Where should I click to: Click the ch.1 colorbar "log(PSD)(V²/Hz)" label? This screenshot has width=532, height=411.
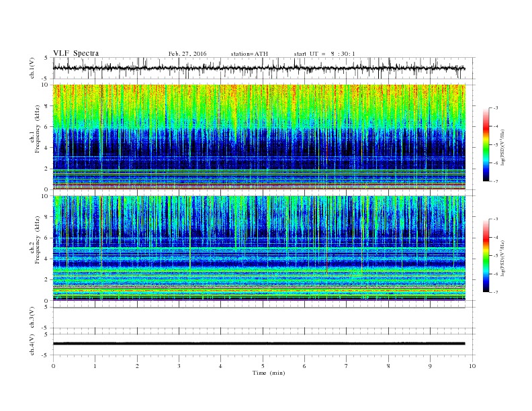[502, 147]
